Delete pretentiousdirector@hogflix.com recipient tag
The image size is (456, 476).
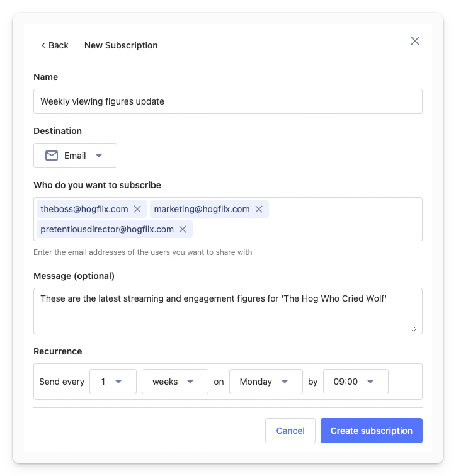click(x=183, y=229)
